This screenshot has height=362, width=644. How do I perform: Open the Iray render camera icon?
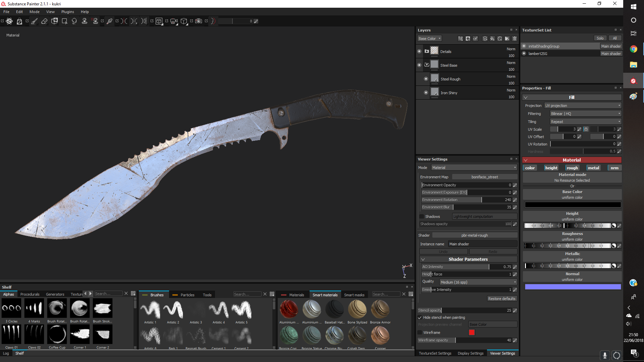point(199,21)
